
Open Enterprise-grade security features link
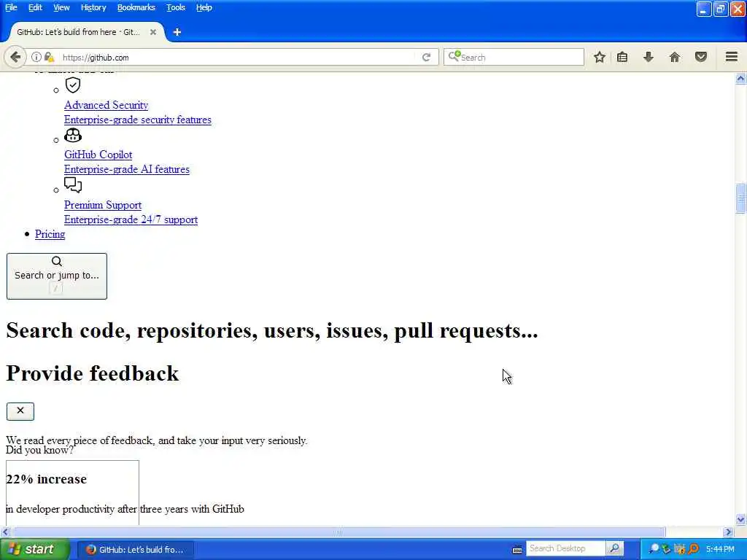tap(138, 120)
